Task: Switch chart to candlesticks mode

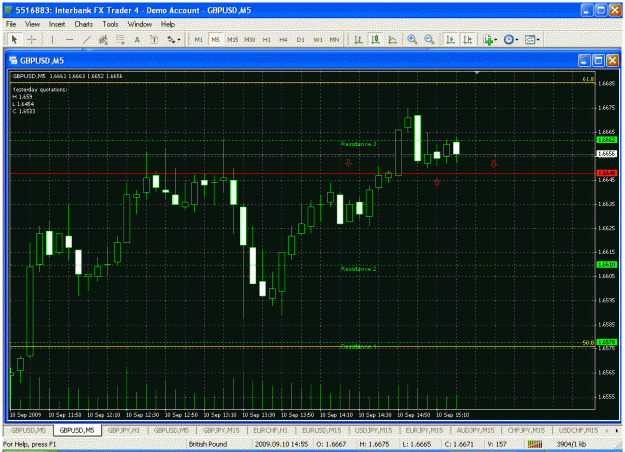Action: 375,39
